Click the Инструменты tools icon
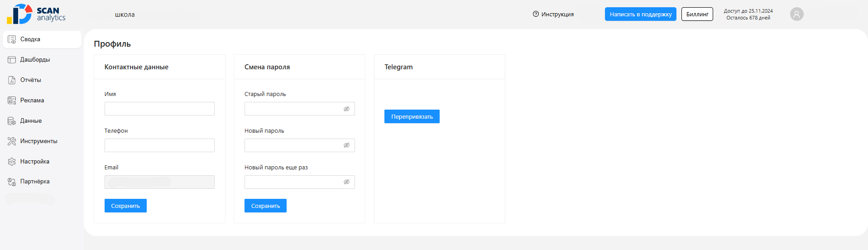 coord(12,141)
